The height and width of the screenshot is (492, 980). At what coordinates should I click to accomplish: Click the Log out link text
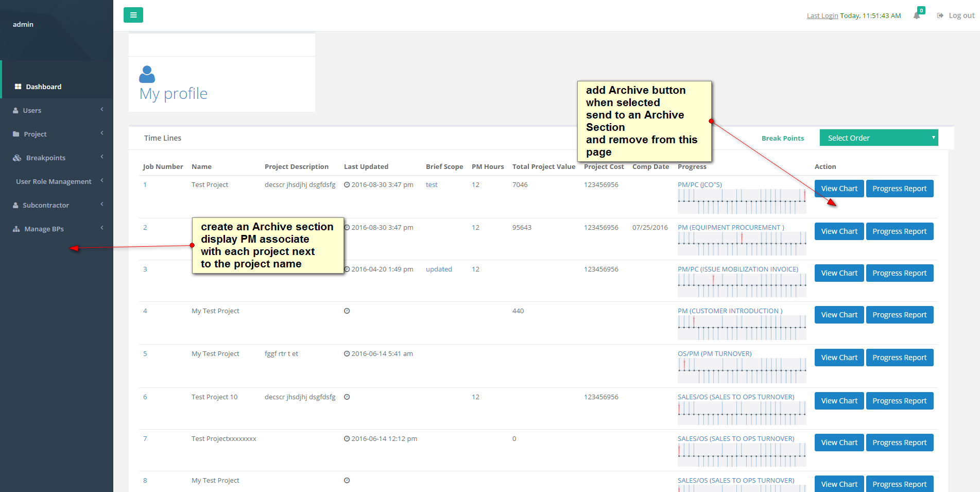pos(961,15)
